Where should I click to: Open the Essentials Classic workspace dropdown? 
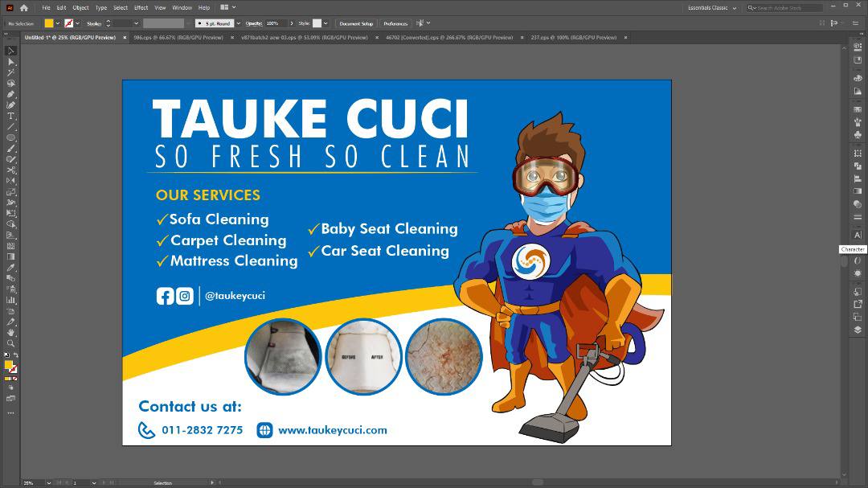(x=711, y=8)
